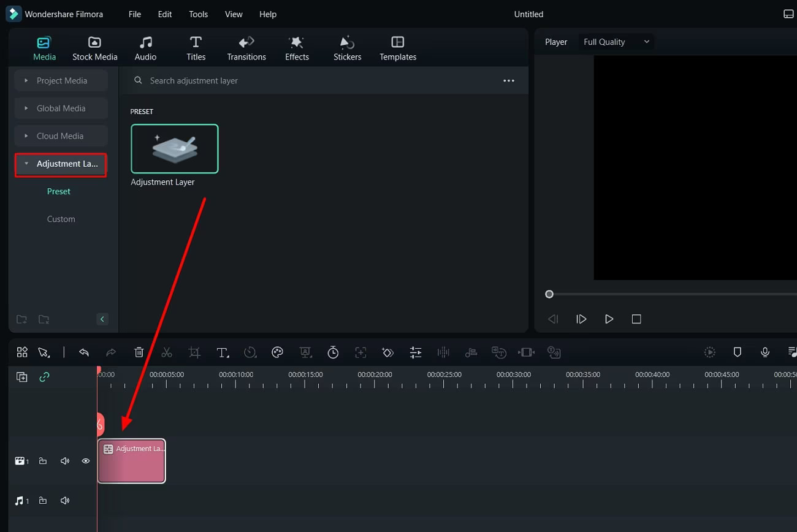Open the Transitions tab

[x=246, y=48]
